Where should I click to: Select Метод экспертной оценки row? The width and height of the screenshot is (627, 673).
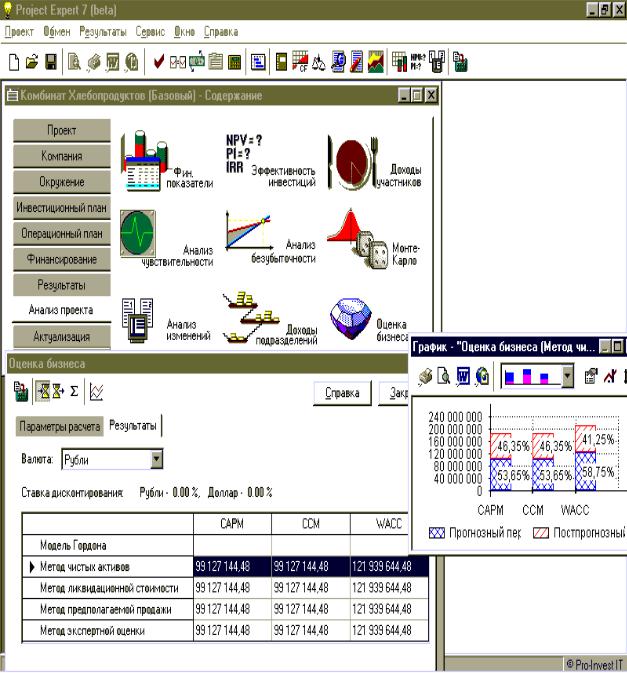(225, 630)
